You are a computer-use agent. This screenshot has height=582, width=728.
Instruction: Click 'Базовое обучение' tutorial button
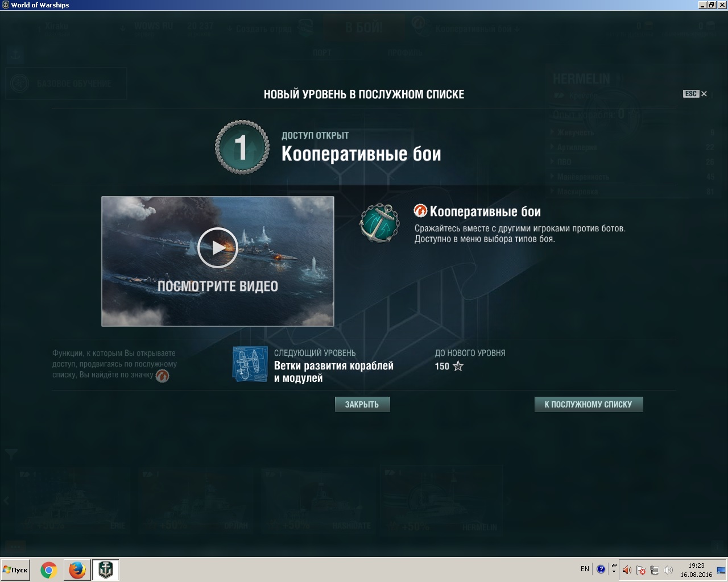click(x=67, y=84)
